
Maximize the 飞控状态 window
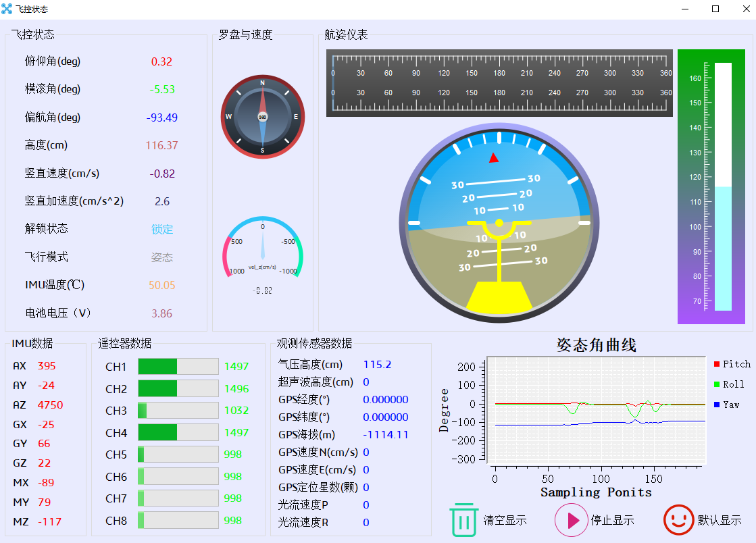(715, 9)
